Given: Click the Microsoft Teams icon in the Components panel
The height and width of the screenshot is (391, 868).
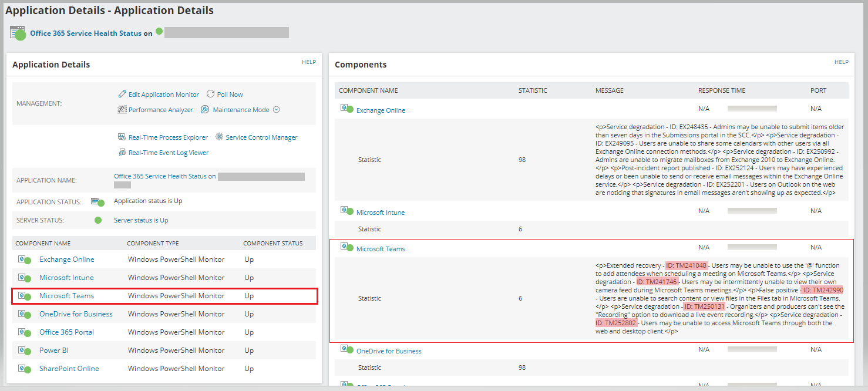Looking at the screenshot, I should 346,247.
